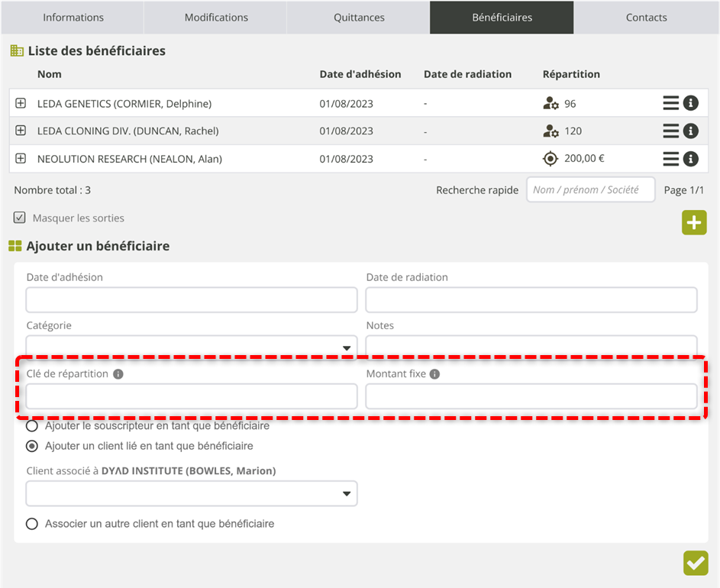Show info for NEOLUTION RESEARCH beneficiary

[x=691, y=159]
